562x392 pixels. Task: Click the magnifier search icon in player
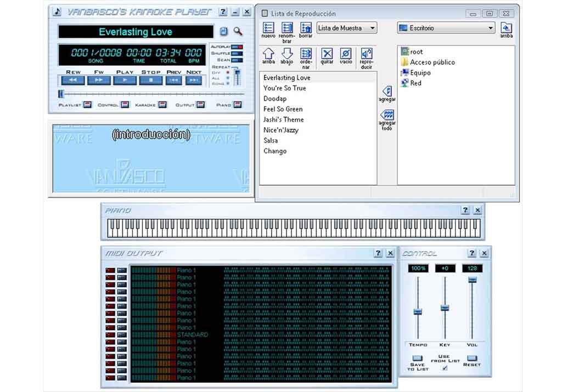[238, 31]
